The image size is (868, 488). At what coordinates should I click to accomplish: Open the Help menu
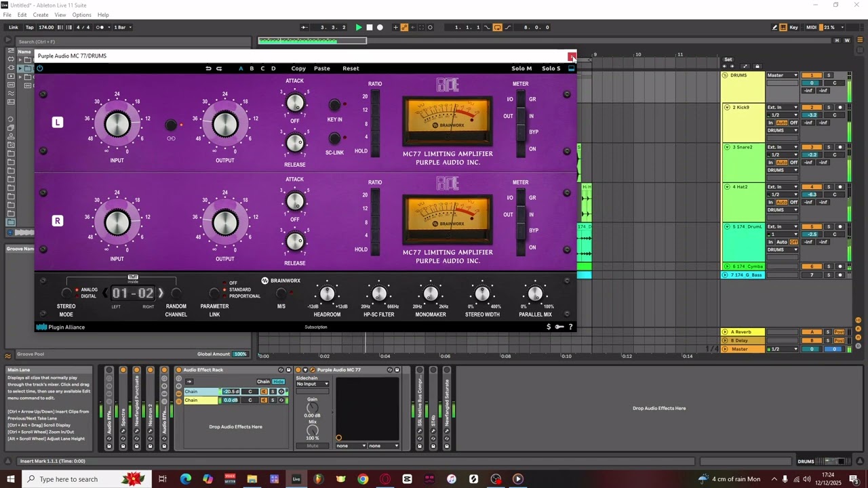click(103, 15)
